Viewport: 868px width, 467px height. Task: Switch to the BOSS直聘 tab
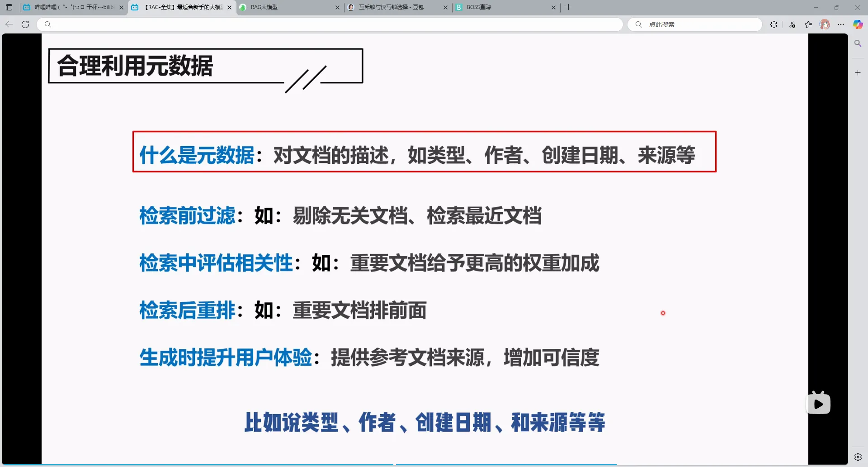[502, 7]
